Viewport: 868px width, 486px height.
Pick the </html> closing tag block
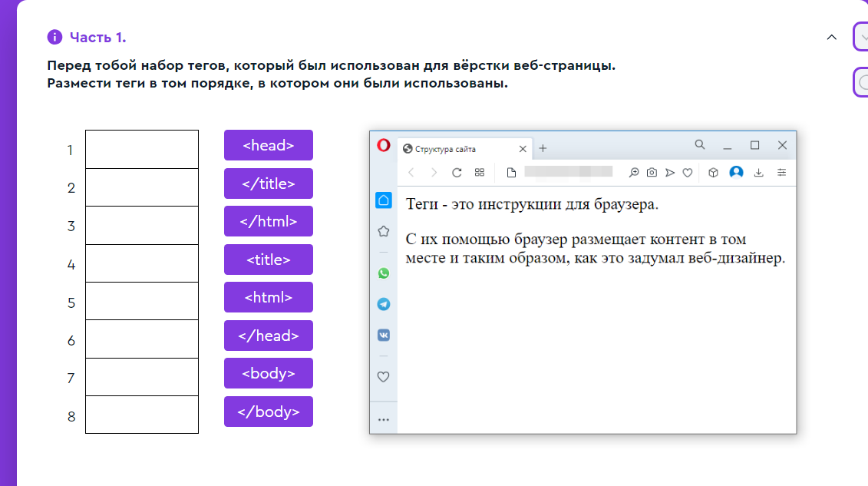click(269, 221)
